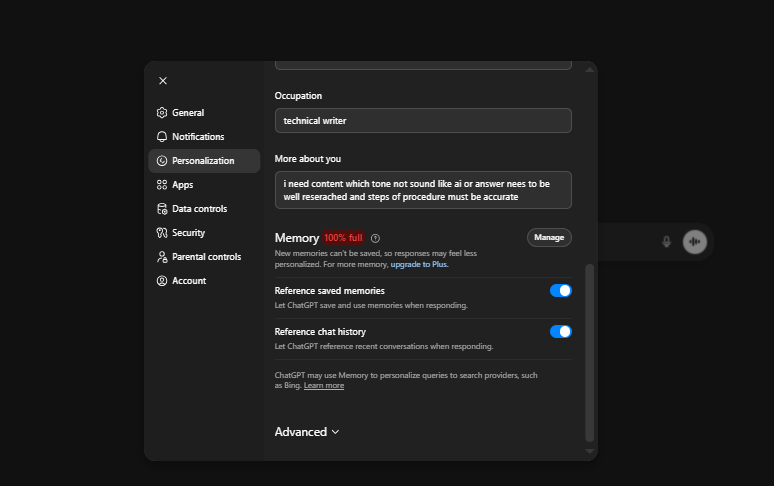Click the Security key icon

(162, 233)
